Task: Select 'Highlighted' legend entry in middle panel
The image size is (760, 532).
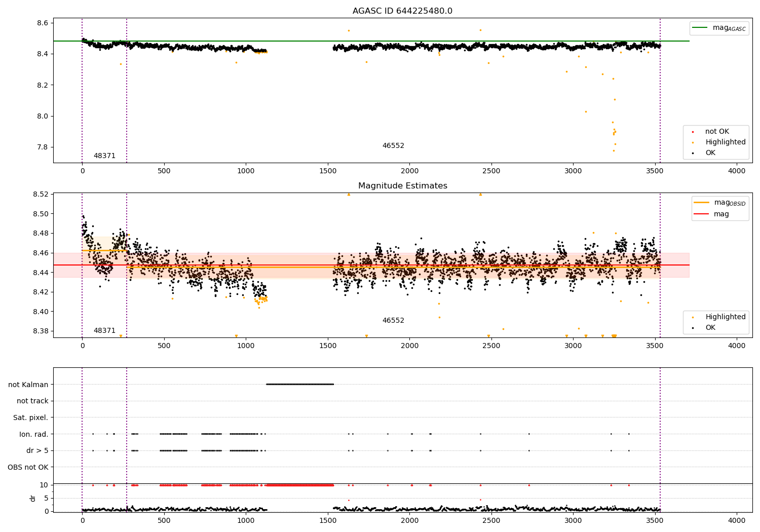Action: point(719,317)
